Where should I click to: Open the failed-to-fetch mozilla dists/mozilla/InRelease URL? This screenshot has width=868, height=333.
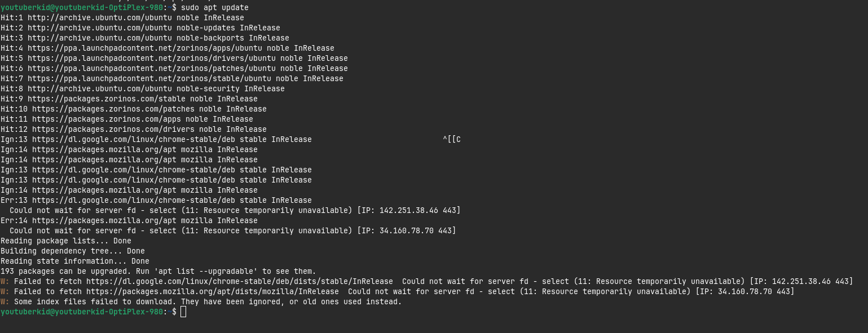point(213,291)
